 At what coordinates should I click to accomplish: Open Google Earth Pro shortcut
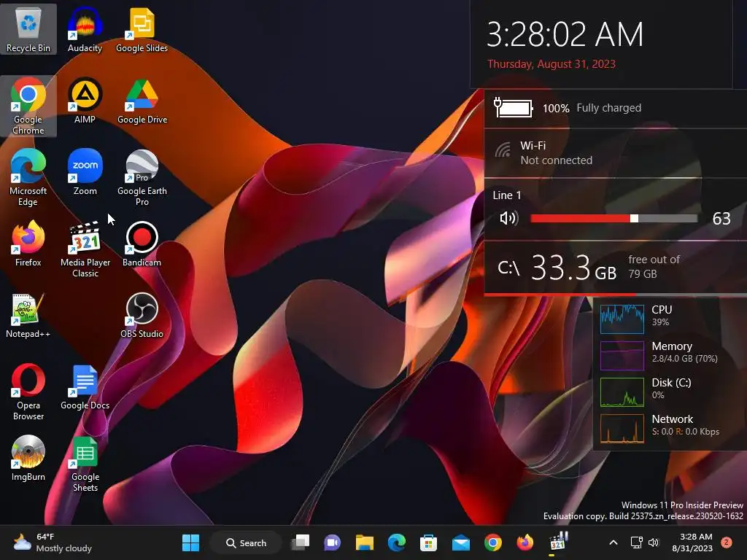point(142,177)
